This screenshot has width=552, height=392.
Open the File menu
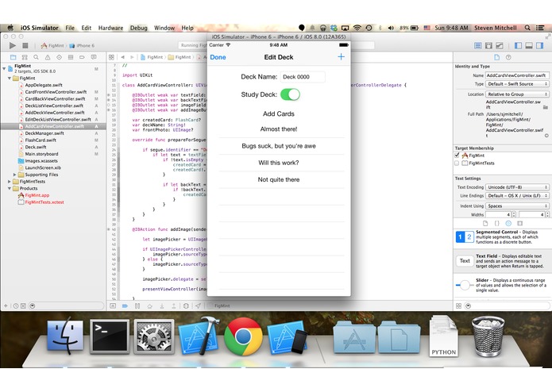pyautogui.click(x=70, y=28)
